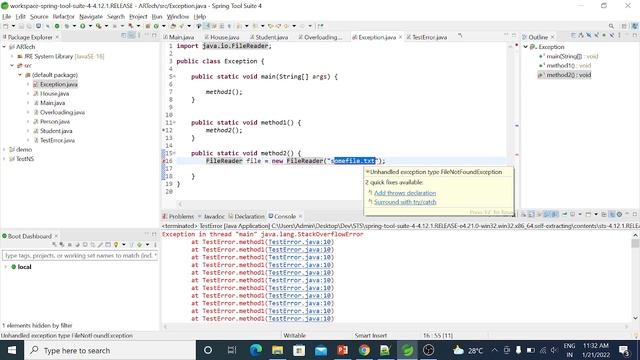This screenshot has width=640, height=360.
Task: Collapse Exception class in Outline
Action: [526, 47]
